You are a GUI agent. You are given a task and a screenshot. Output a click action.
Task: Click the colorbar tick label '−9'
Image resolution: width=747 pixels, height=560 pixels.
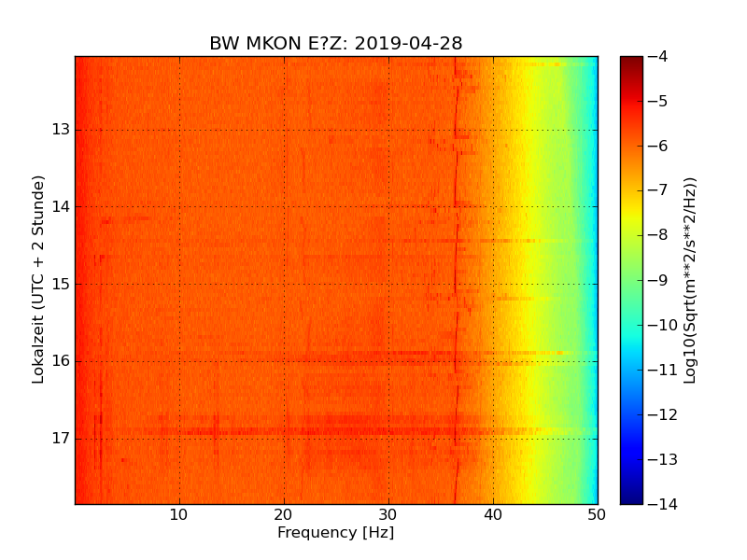click(658, 280)
